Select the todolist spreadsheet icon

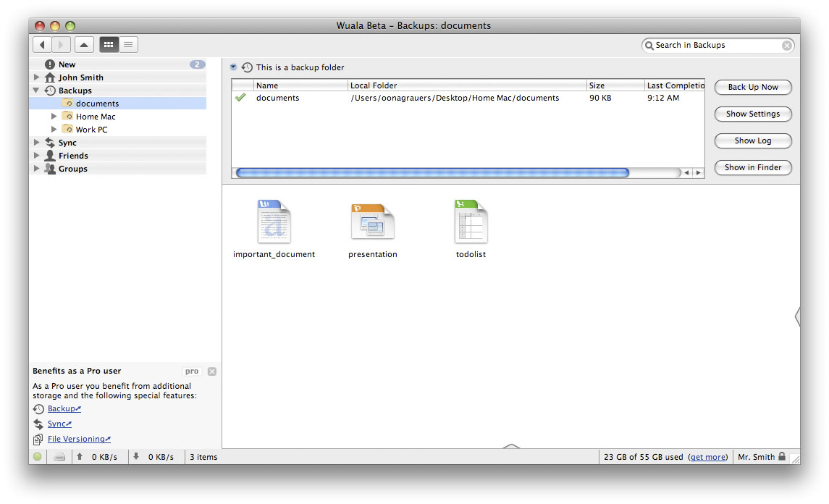pos(471,222)
